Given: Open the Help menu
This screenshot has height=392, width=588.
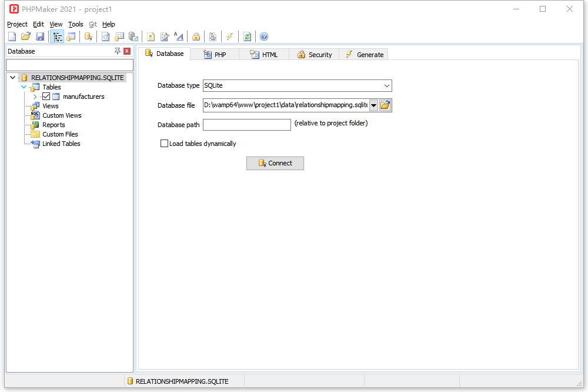Looking at the screenshot, I should coord(108,24).
